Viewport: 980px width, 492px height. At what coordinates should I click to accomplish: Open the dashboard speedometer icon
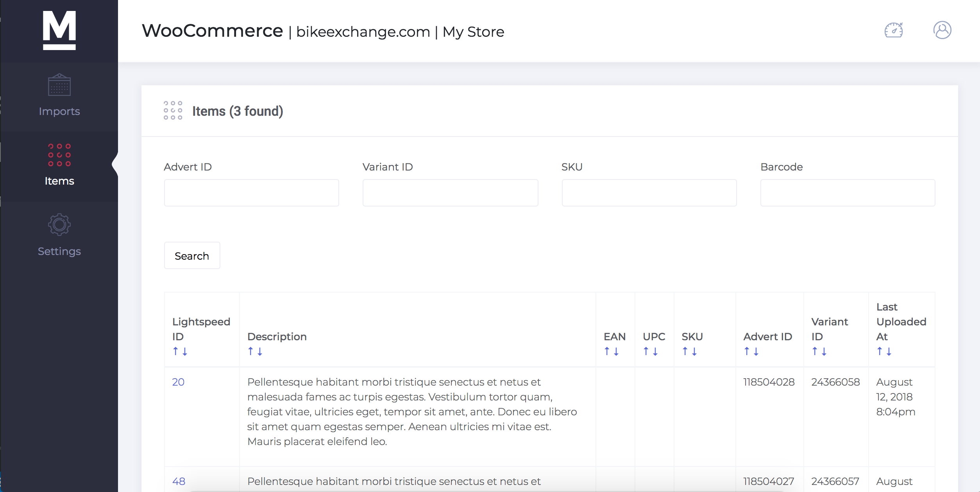[x=894, y=30]
